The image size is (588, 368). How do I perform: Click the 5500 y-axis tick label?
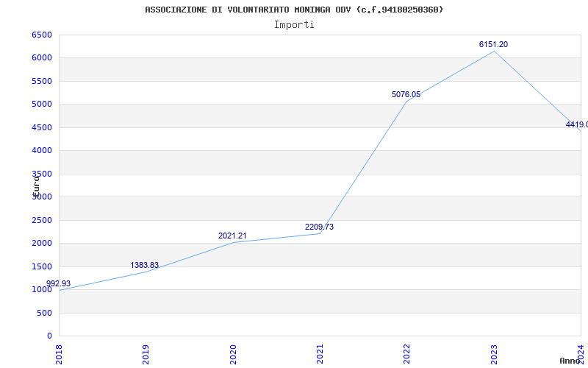tap(42, 81)
